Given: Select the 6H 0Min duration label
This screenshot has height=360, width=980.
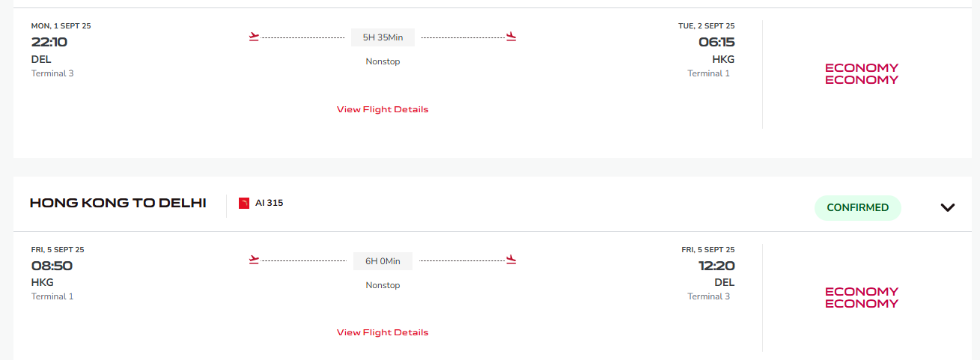Looking at the screenshot, I should (x=383, y=261).
